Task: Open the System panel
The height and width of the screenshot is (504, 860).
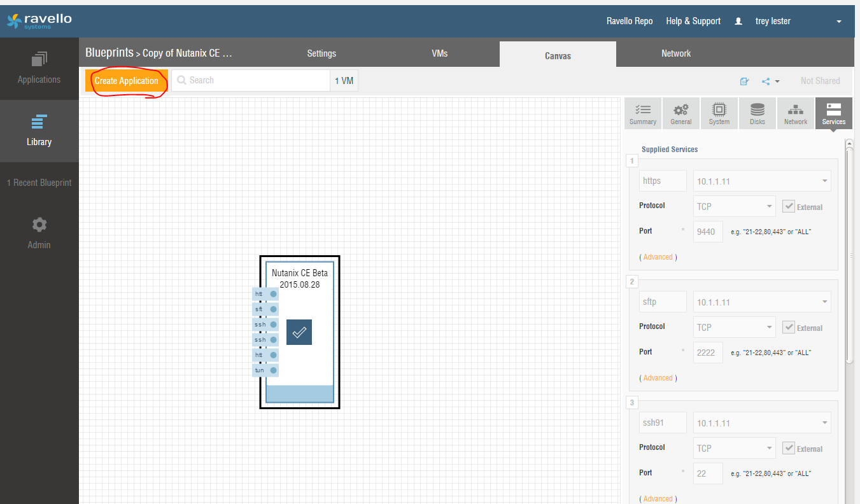Action: click(719, 113)
